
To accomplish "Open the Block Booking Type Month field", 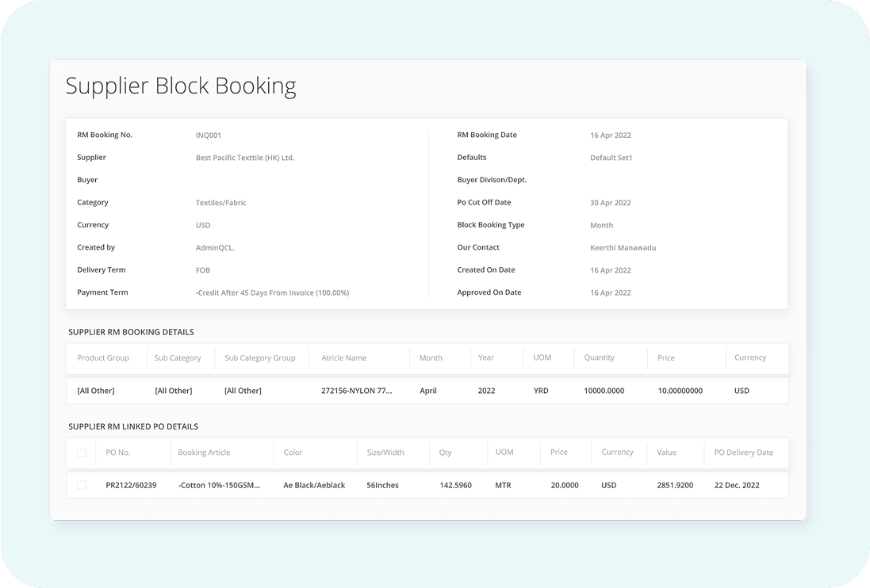I will point(601,225).
